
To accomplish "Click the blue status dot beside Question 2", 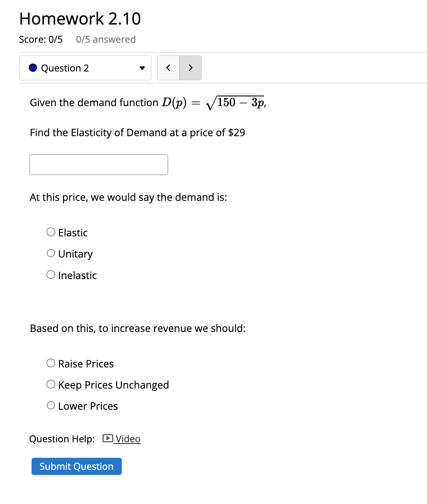I will (33, 67).
